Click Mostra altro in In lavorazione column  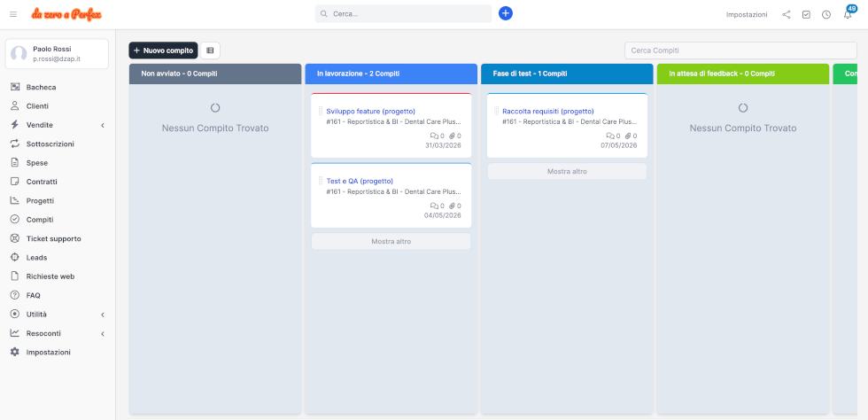pos(391,241)
